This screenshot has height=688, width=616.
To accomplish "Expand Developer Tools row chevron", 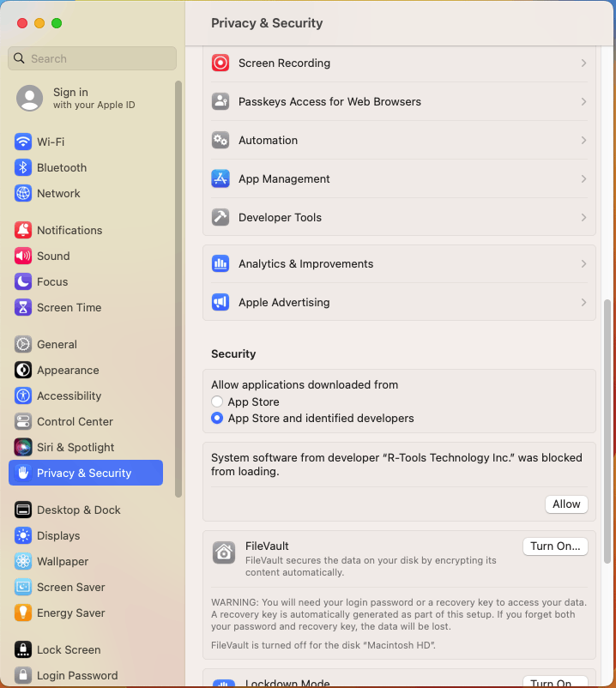I will [x=583, y=218].
